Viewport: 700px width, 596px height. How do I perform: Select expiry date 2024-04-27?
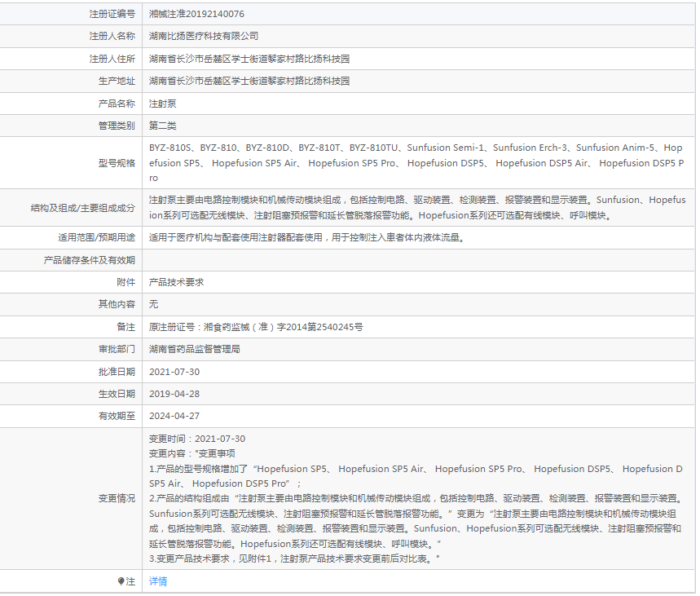[x=174, y=416]
